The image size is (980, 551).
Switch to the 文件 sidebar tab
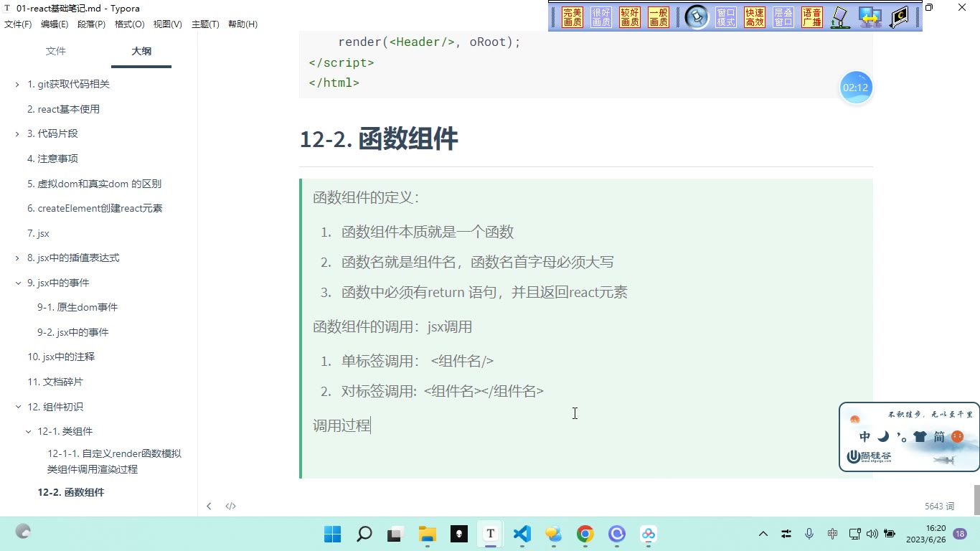coord(55,51)
